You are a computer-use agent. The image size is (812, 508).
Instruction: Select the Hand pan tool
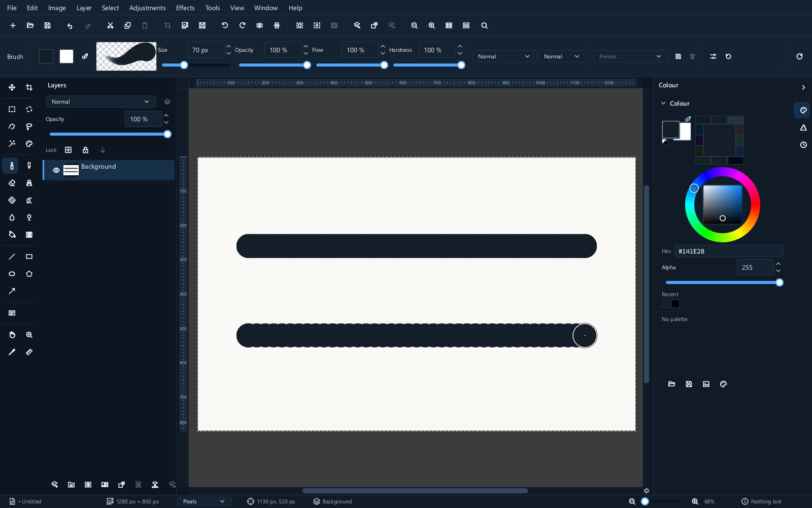click(x=12, y=335)
